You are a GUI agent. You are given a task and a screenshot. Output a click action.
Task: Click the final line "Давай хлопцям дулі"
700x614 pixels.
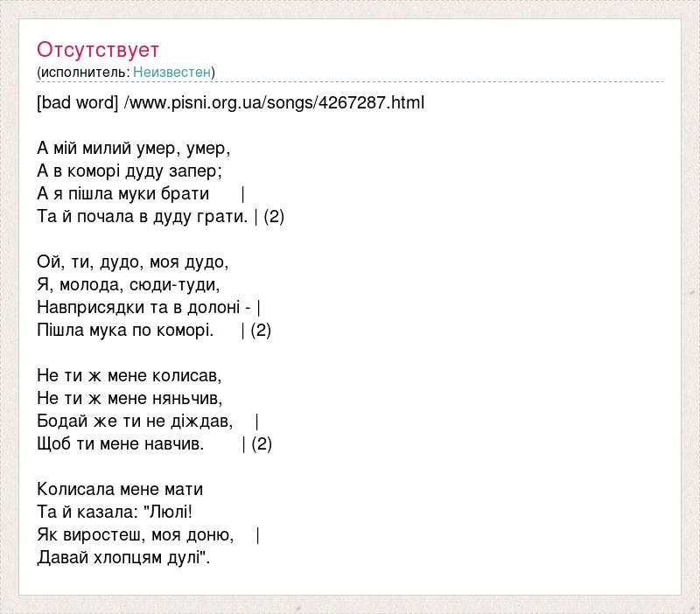point(123,557)
